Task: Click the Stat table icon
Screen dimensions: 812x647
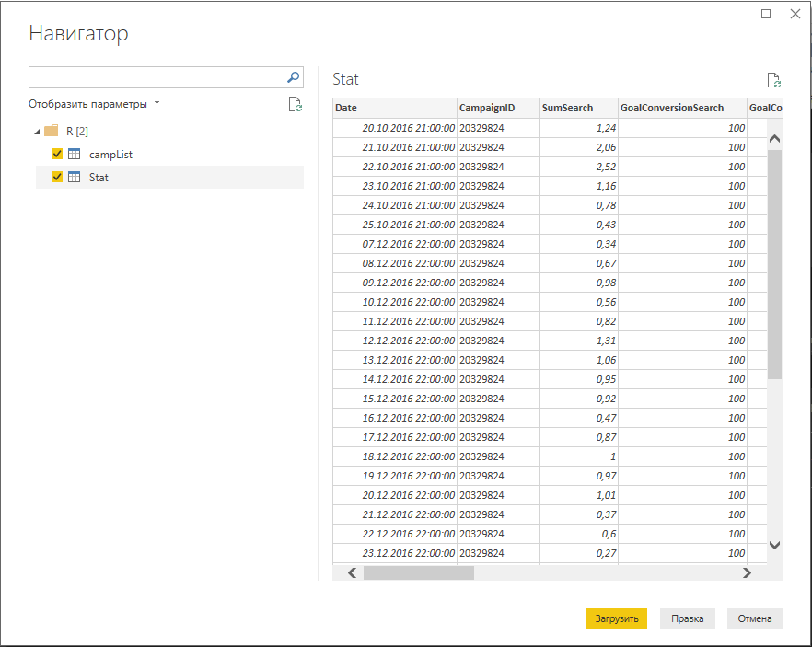Action: click(74, 177)
